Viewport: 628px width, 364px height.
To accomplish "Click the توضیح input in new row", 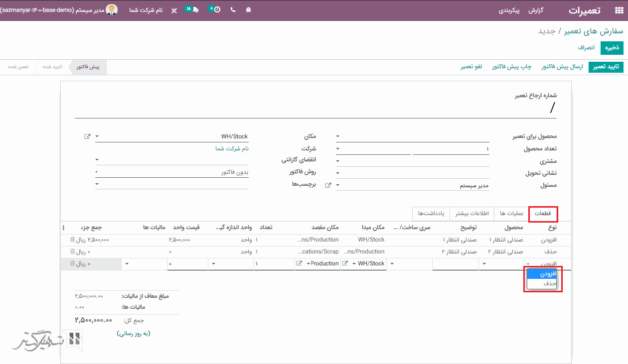I will 455,264.
